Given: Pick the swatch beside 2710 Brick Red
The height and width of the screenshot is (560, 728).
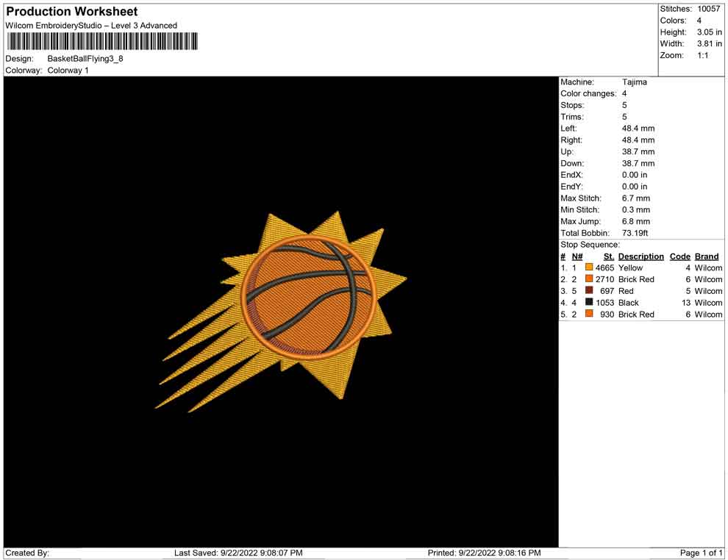Looking at the screenshot, I should pyautogui.click(x=589, y=279).
